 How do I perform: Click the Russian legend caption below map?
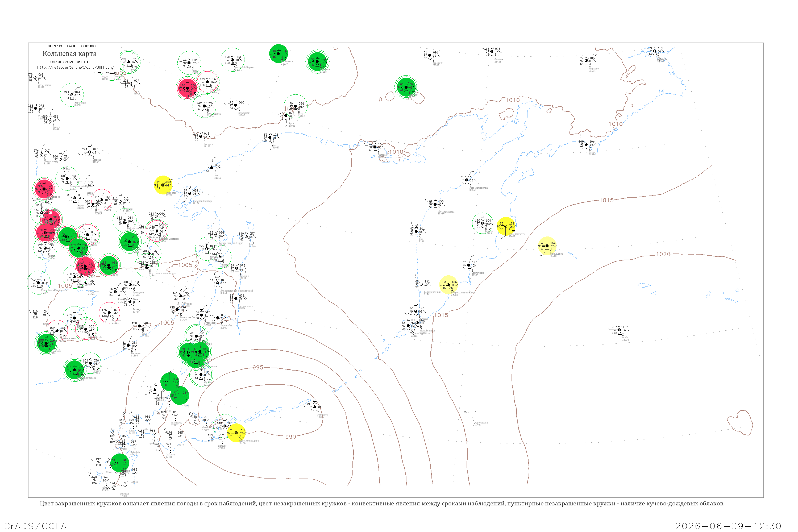[382, 504]
